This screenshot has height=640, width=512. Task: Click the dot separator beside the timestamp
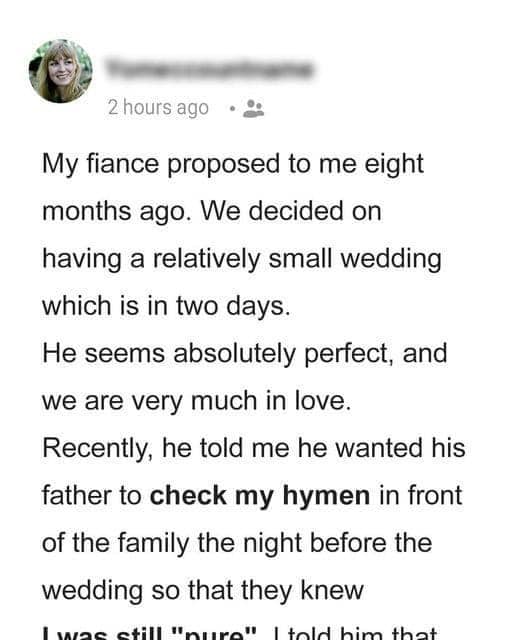coord(232,109)
